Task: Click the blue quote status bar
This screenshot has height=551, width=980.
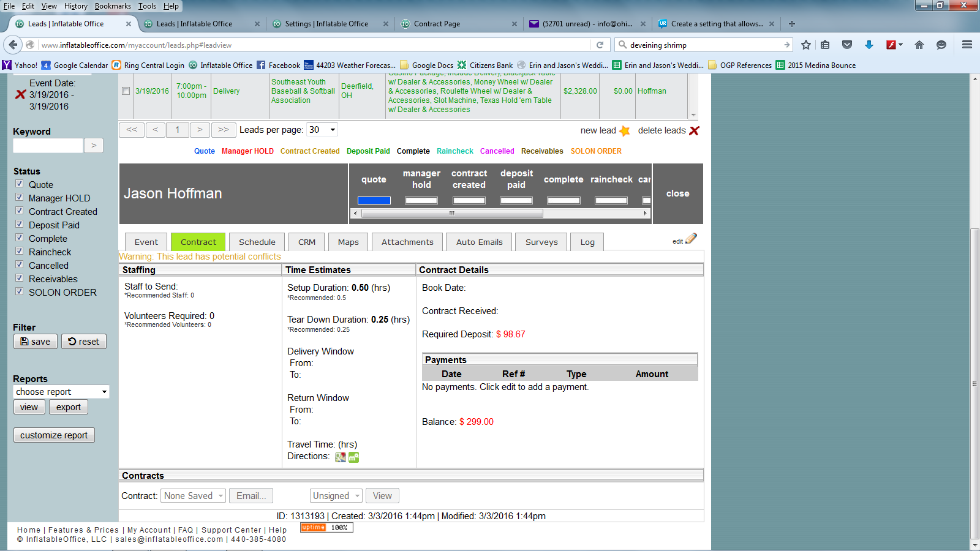Action: (x=374, y=200)
